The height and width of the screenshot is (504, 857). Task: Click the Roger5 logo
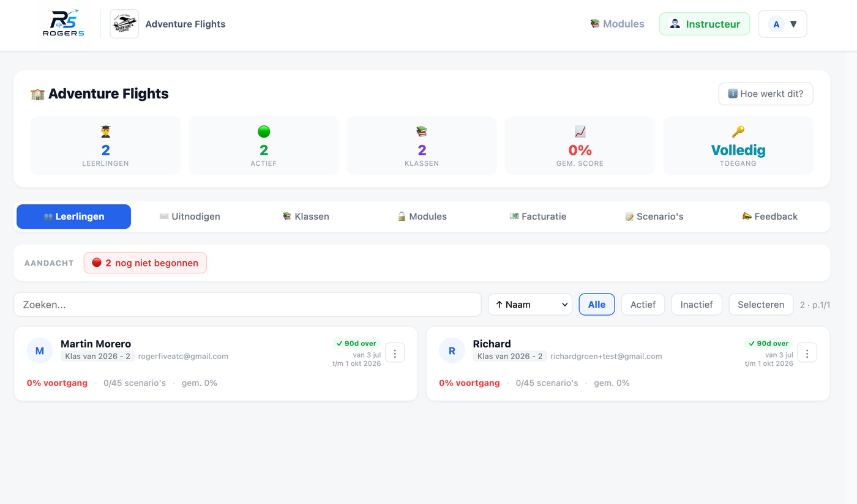pyautogui.click(x=63, y=24)
